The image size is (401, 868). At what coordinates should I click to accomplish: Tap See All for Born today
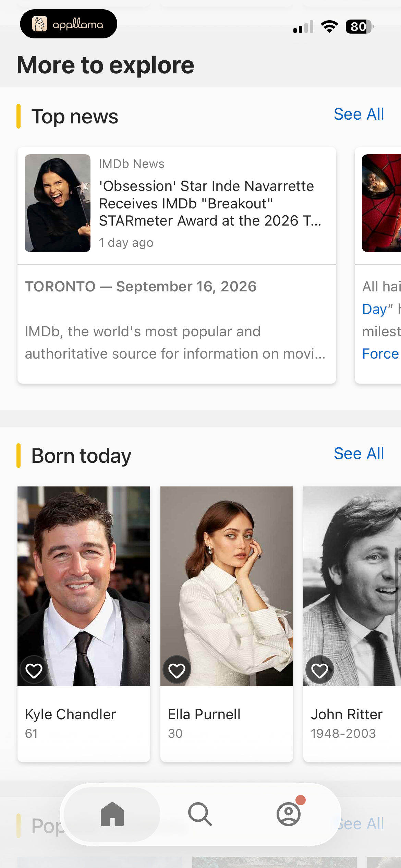coord(359,454)
